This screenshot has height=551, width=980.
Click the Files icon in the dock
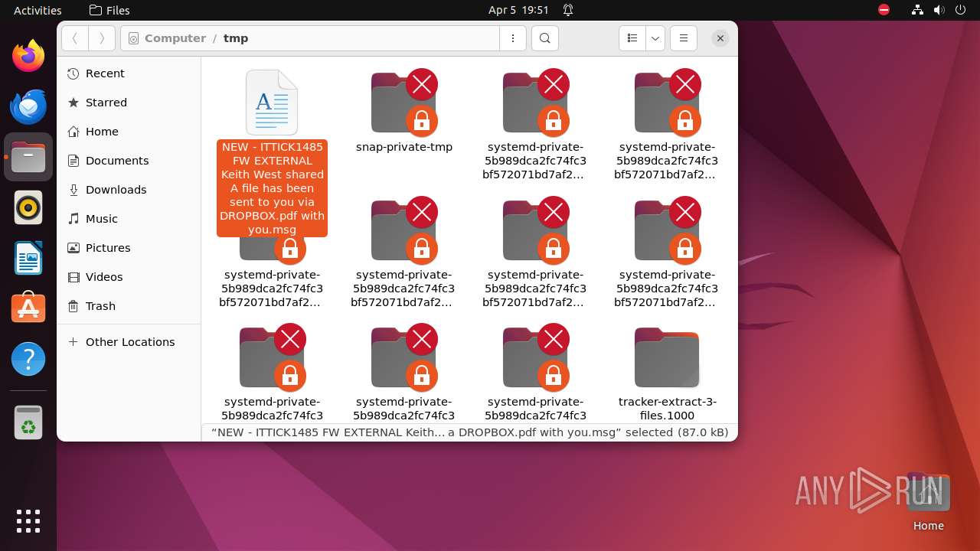(28, 157)
